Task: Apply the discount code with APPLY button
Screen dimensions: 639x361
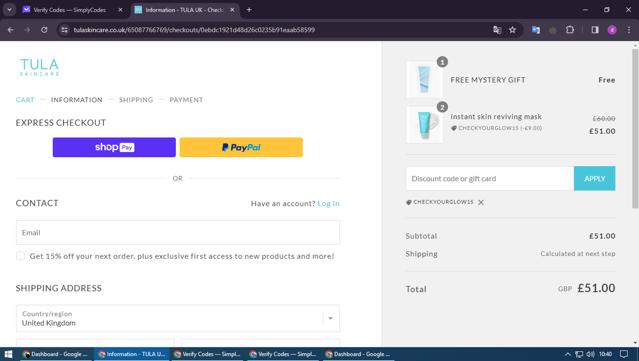Action: 595,178
